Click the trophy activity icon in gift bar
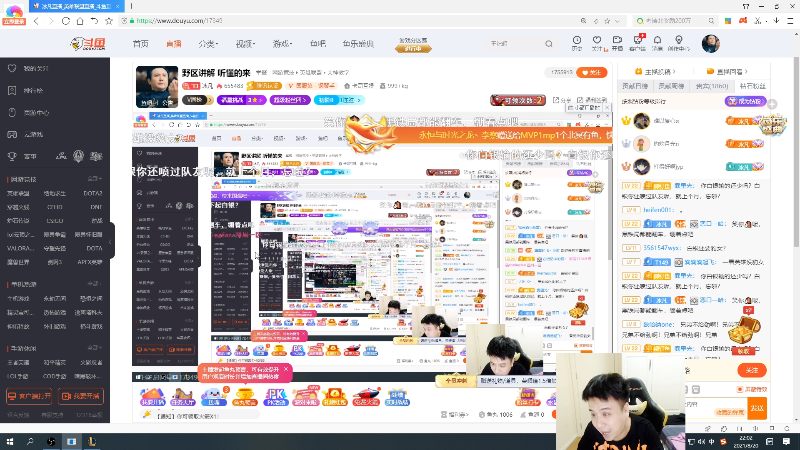 [244, 396]
